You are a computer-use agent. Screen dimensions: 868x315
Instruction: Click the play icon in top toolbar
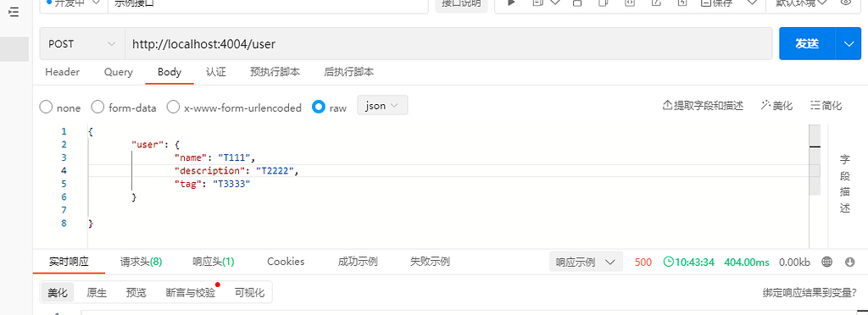click(x=512, y=3)
